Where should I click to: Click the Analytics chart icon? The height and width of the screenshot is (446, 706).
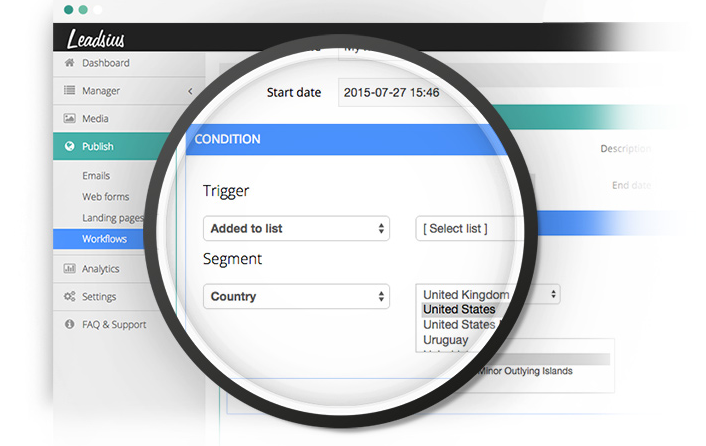click(x=69, y=269)
